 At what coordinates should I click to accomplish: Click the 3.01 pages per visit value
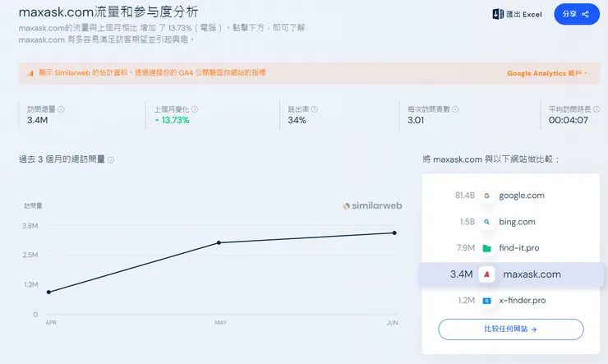coord(416,120)
